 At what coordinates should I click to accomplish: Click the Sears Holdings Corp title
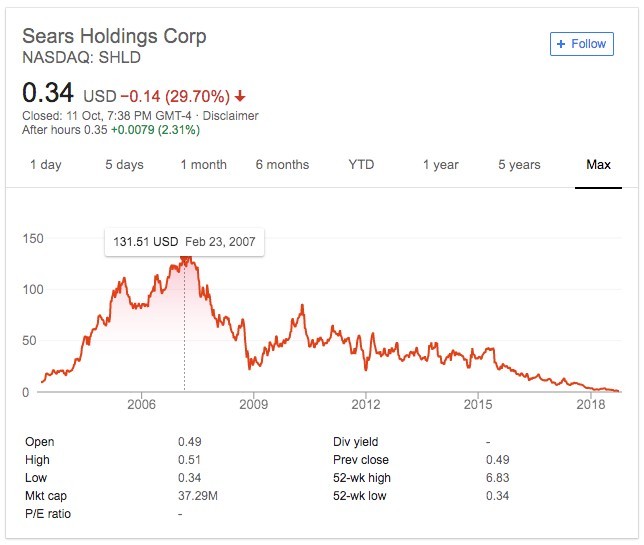pos(114,36)
